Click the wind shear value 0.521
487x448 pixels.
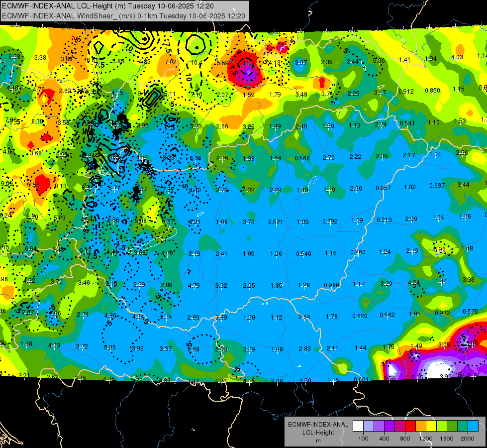(276, 222)
